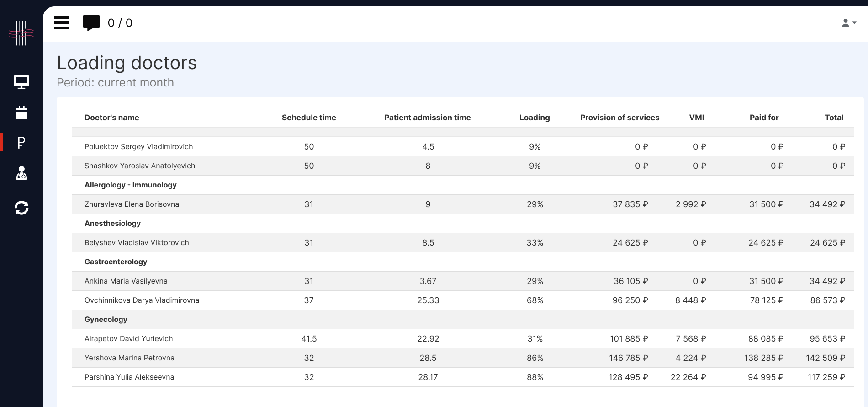
Task: Click the Schedule time column header
Action: click(x=308, y=118)
